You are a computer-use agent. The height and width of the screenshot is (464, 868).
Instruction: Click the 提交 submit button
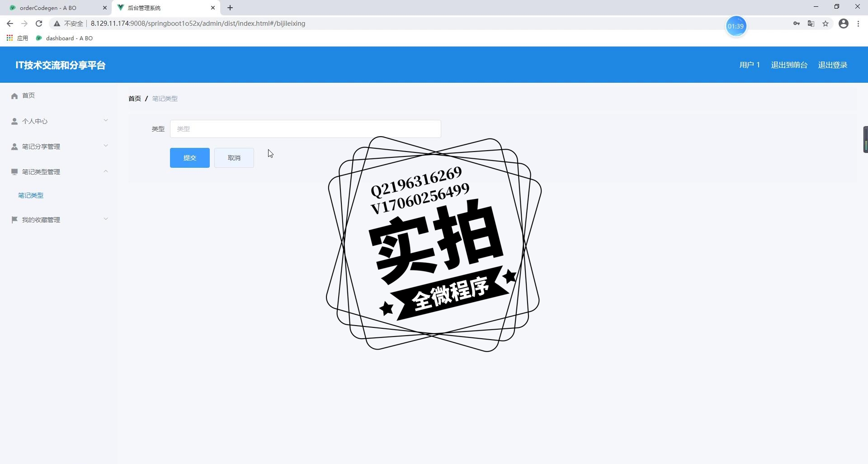(x=190, y=158)
